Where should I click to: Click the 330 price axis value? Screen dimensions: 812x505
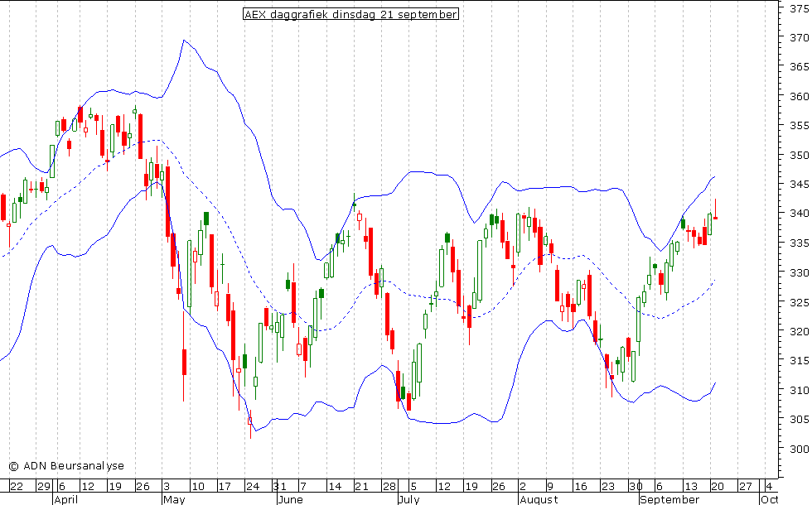tap(799, 272)
